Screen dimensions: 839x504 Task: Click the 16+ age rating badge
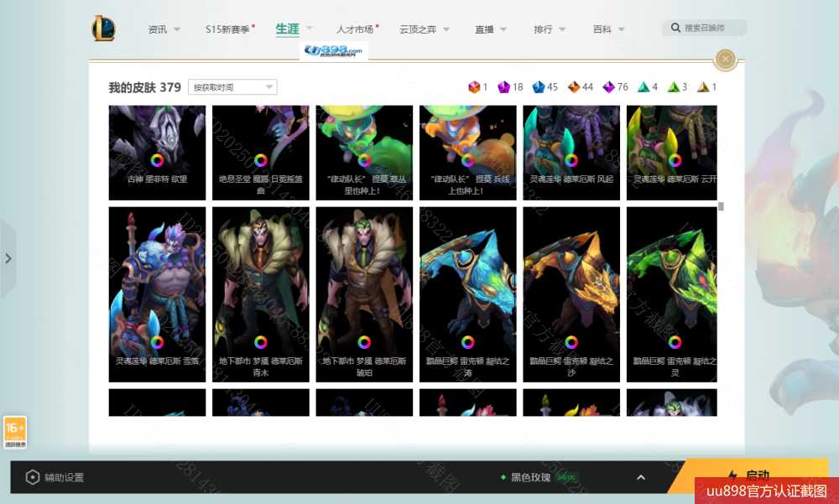[x=15, y=432]
